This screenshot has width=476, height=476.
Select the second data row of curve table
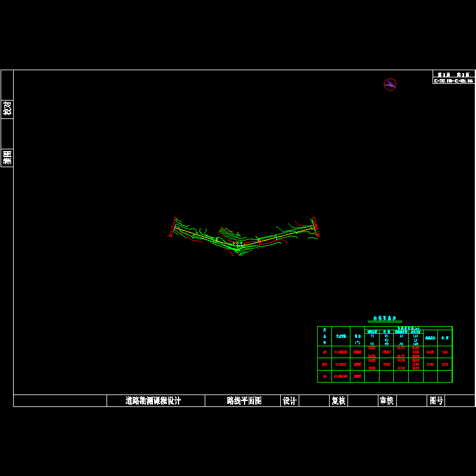click(384, 364)
